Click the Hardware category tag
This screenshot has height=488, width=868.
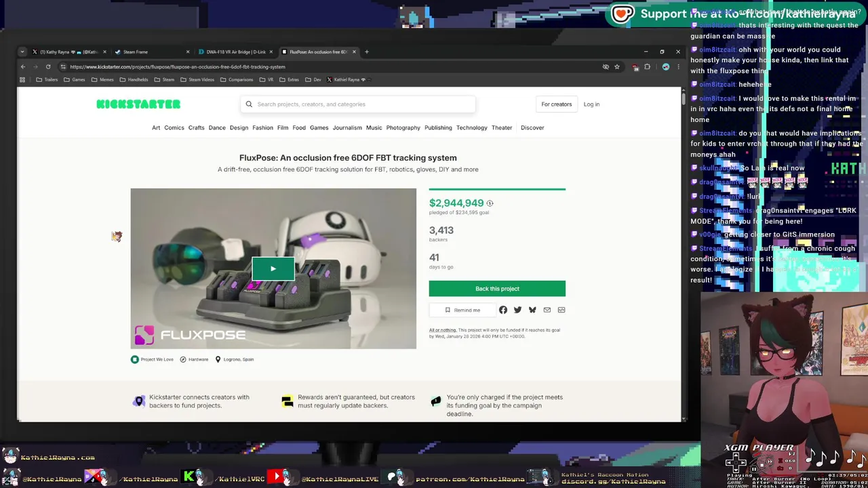tap(194, 359)
